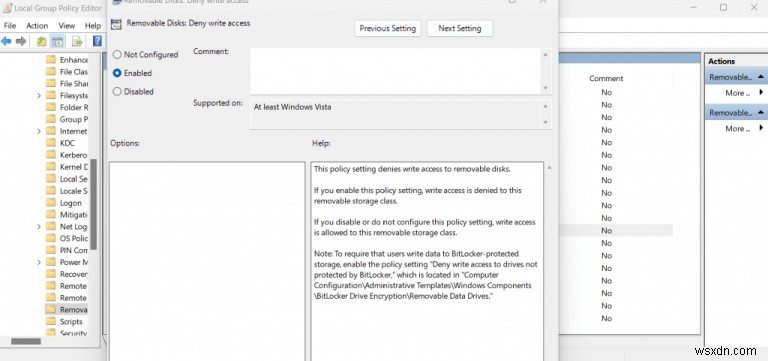768x361 pixels.
Task: Expand the Net Log tree node arrow
Action: coord(39,226)
